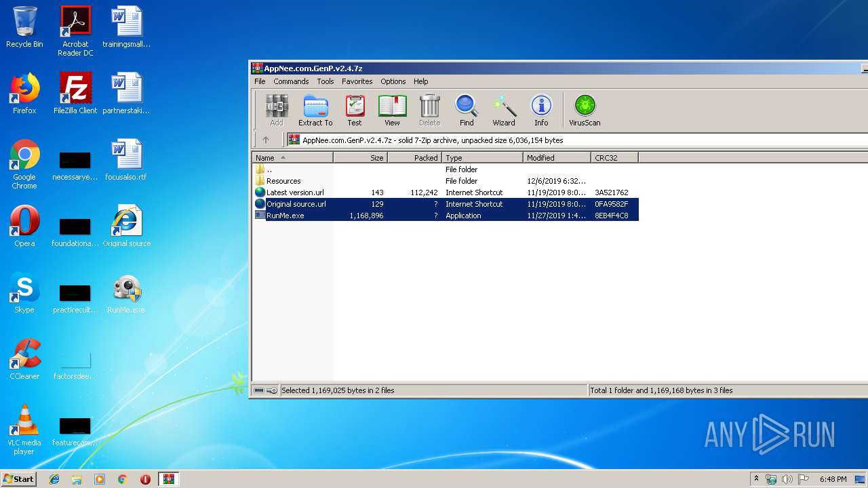The height and width of the screenshot is (488, 868).
Task: Click the volume tray icon
Action: click(x=787, y=479)
